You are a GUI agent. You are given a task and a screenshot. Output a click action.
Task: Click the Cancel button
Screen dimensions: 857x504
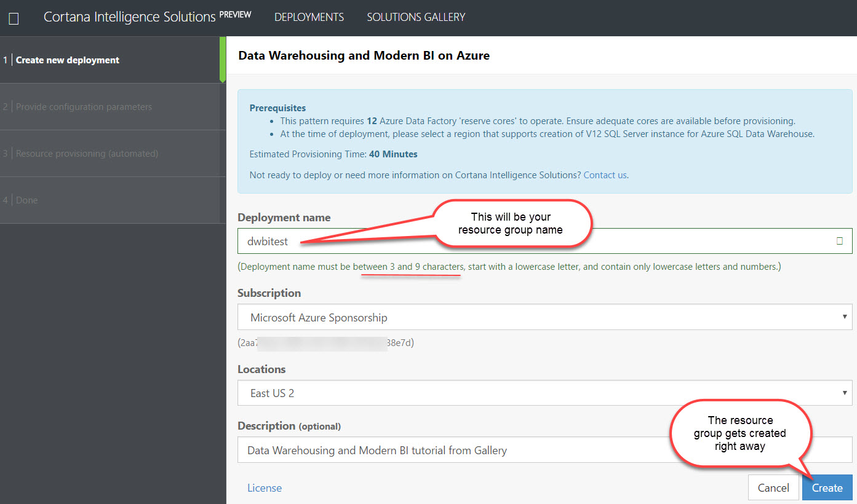(x=773, y=488)
